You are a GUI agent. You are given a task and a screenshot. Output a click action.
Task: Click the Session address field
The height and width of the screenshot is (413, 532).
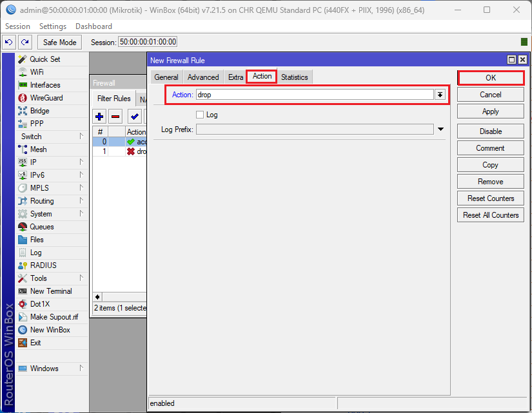pos(148,42)
